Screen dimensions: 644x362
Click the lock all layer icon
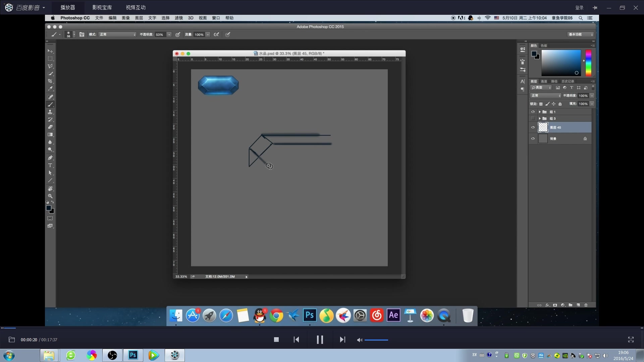(560, 104)
